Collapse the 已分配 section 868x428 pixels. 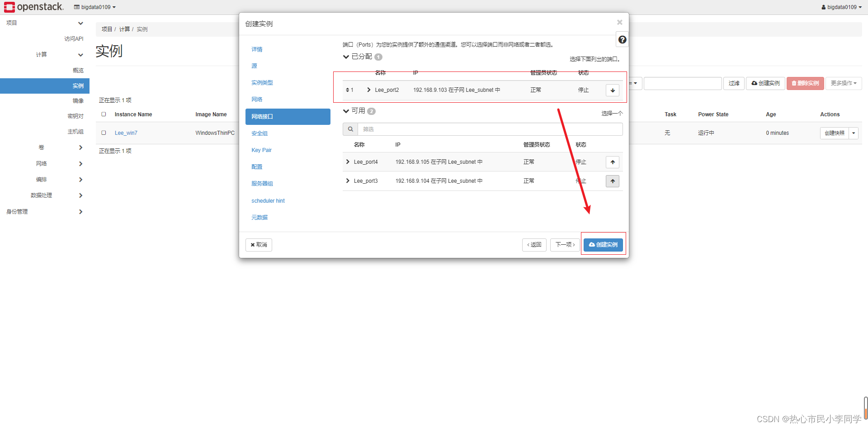point(346,57)
